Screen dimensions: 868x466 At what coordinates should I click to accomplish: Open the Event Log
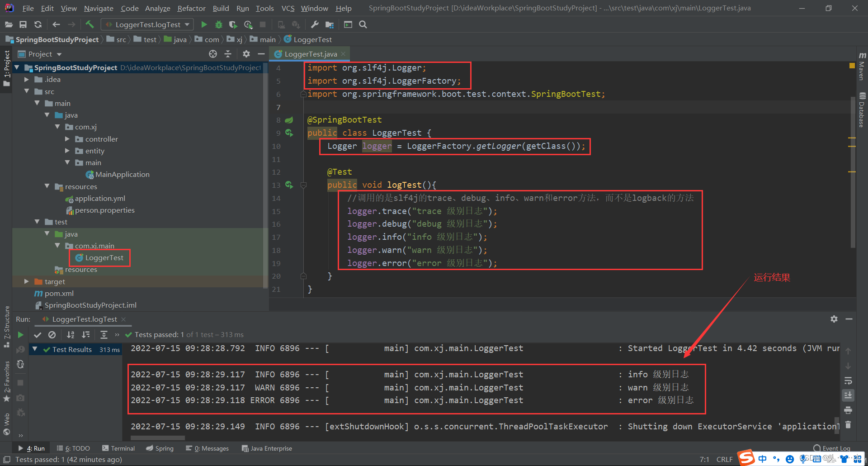pos(836,448)
